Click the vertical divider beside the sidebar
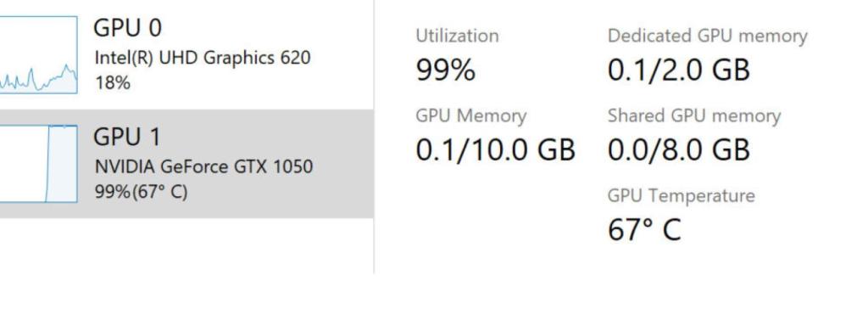 click(374, 137)
